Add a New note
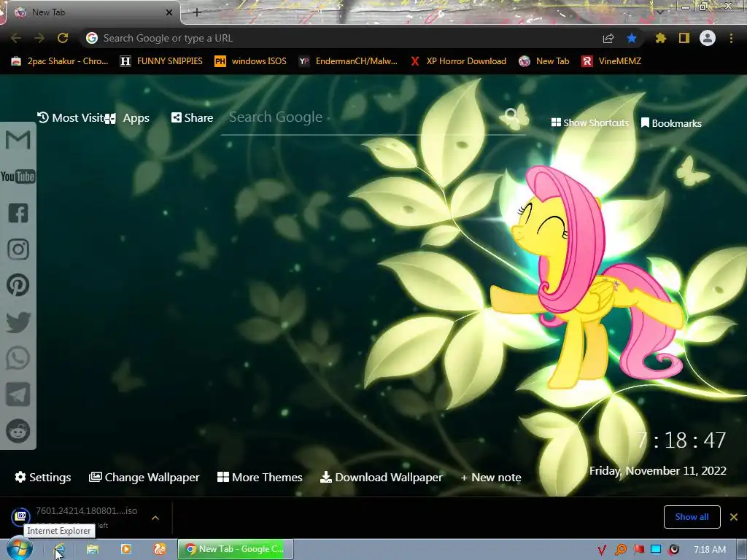The image size is (747, 560). click(x=491, y=477)
